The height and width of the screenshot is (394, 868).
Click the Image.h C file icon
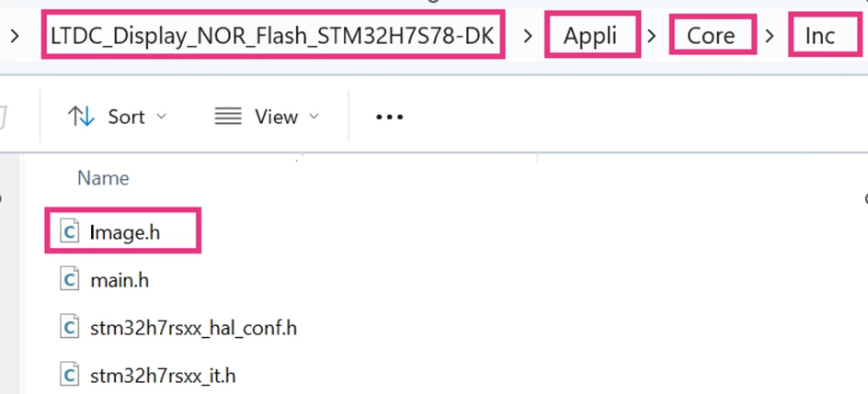coord(70,232)
